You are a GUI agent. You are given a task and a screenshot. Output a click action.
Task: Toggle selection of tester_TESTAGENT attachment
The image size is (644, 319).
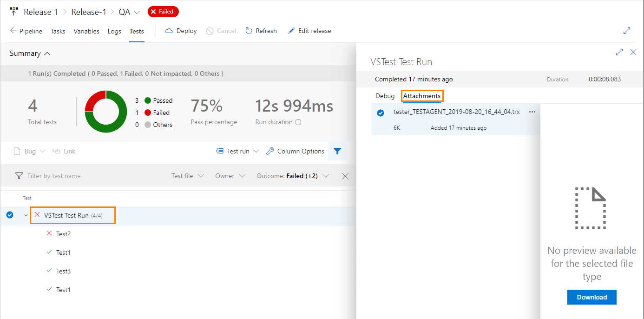pos(381,113)
